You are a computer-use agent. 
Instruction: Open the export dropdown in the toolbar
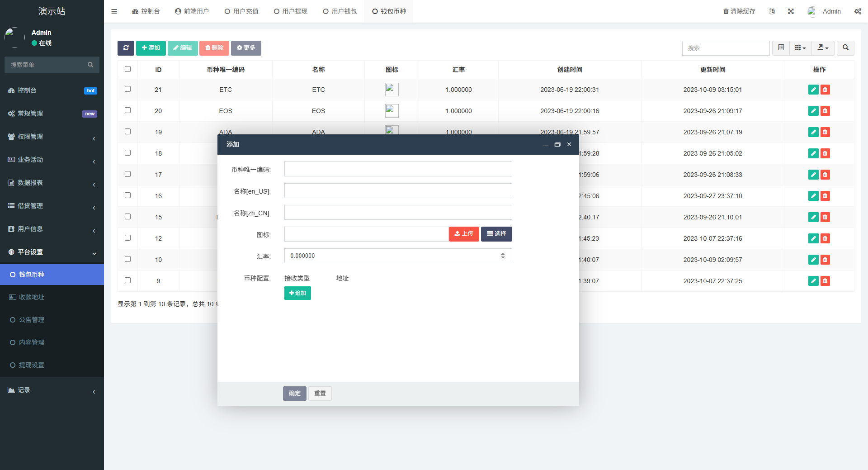(x=823, y=48)
